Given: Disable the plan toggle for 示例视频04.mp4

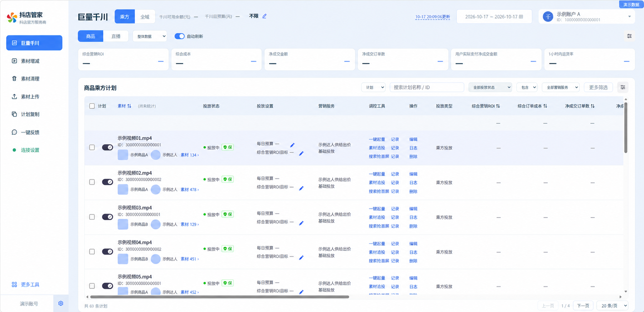Looking at the screenshot, I should click(108, 252).
